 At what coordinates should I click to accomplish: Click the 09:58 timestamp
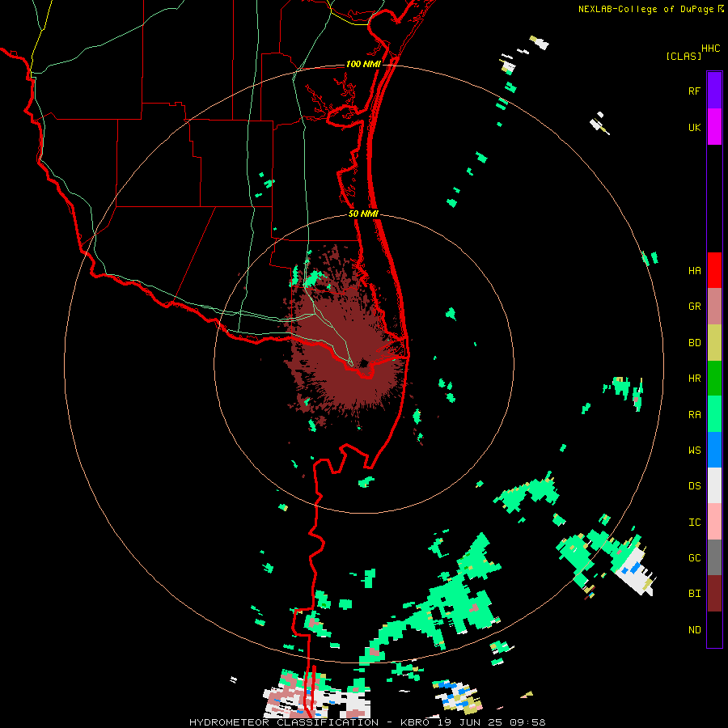527,722
